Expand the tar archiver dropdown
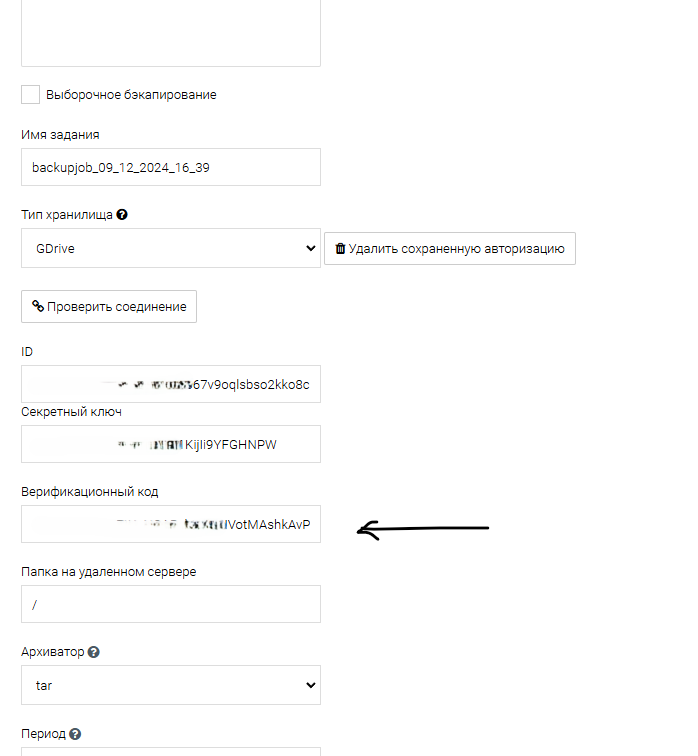The width and height of the screenshot is (698, 756). coord(170,685)
